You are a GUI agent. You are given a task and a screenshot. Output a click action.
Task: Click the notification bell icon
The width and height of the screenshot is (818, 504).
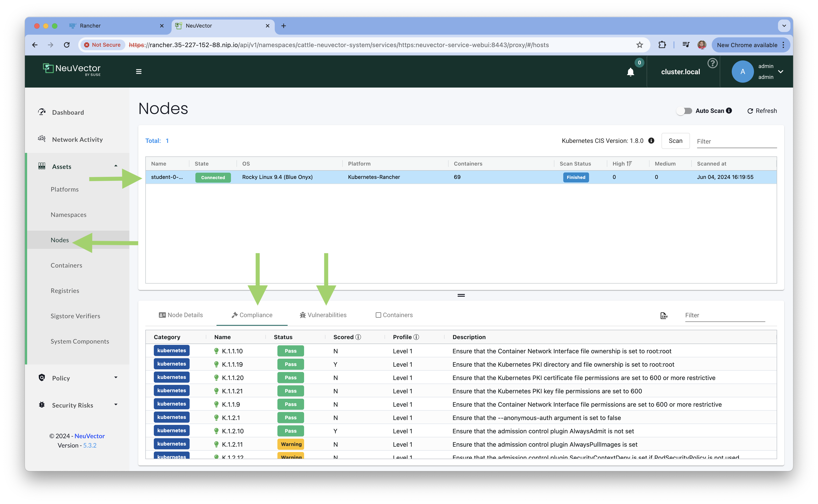coord(630,72)
